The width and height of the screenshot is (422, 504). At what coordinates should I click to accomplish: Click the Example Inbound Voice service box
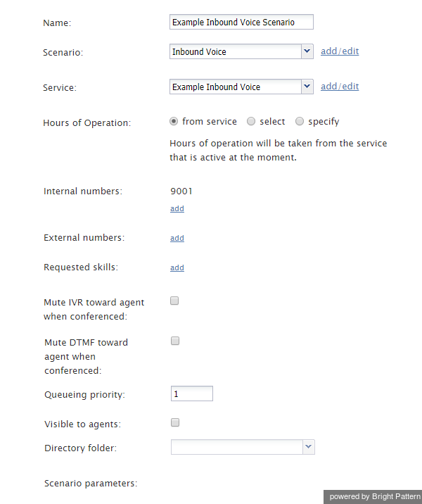pyautogui.click(x=235, y=87)
